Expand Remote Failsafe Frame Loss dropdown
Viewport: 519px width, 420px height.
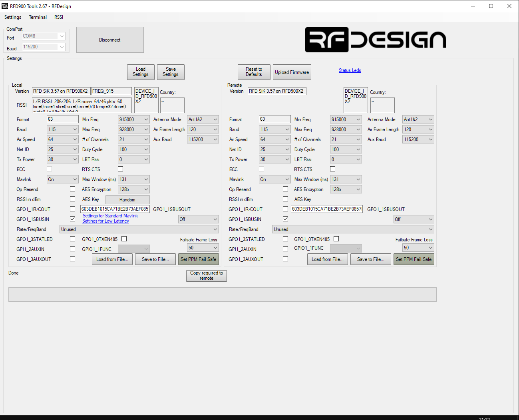tap(418, 248)
